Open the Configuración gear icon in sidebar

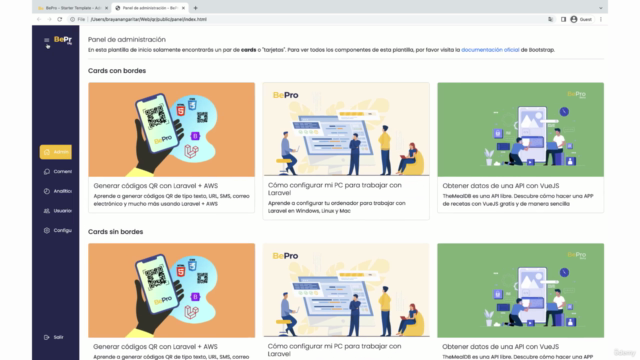tap(47, 230)
